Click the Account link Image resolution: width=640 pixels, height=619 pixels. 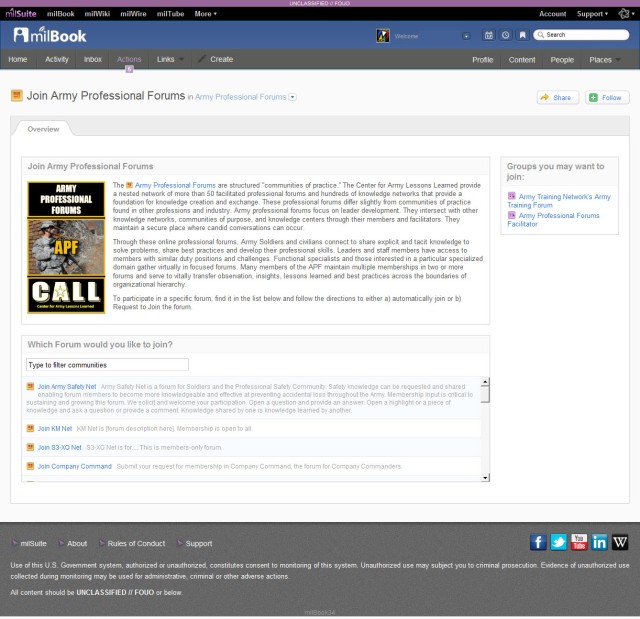[552, 14]
